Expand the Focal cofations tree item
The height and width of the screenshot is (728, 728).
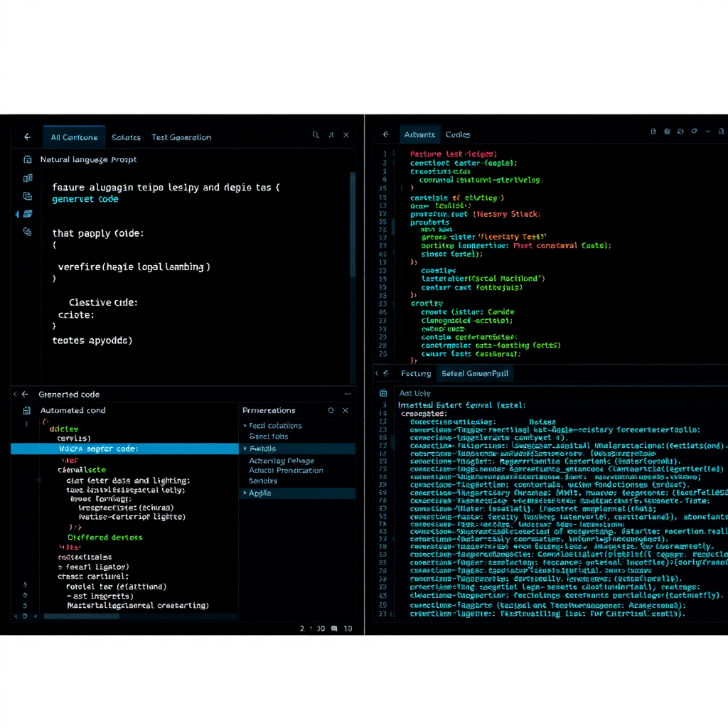click(x=245, y=425)
